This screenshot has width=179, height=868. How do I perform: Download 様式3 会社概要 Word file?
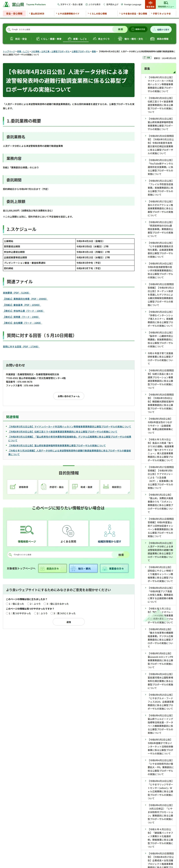(23, 323)
